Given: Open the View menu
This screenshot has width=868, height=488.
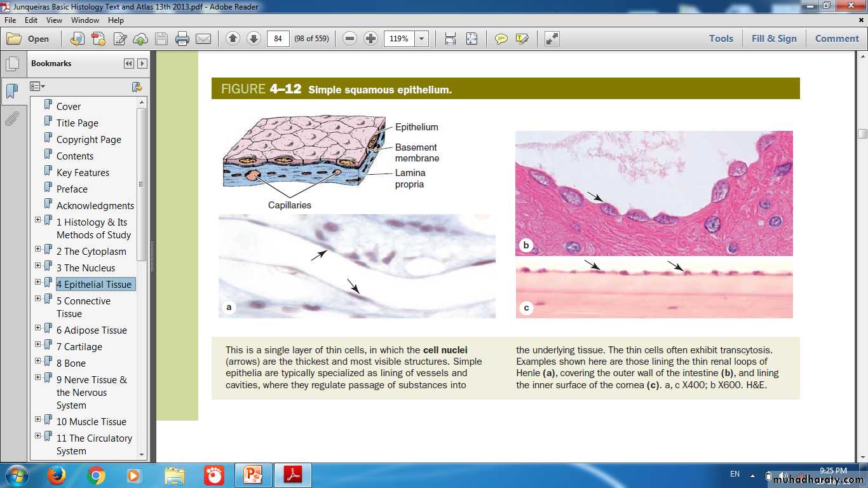Looking at the screenshot, I should pos(54,20).
